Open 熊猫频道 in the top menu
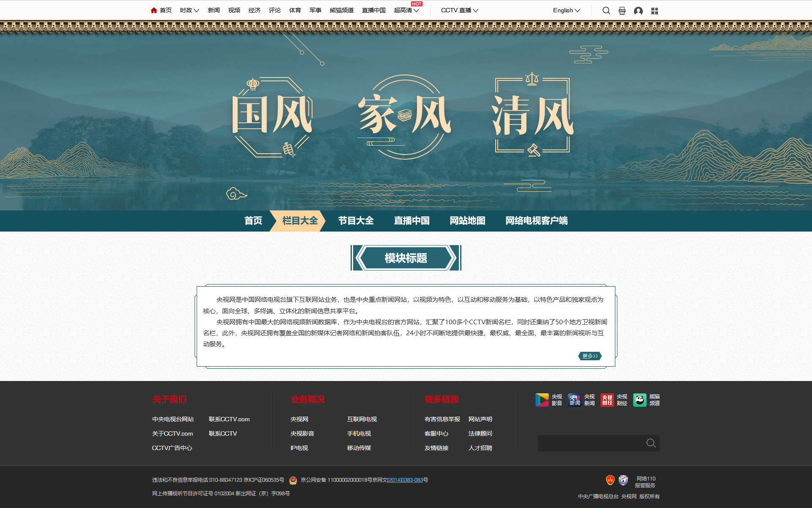The height and width of the screenshot is (508, 812). (x=342, y=10)
